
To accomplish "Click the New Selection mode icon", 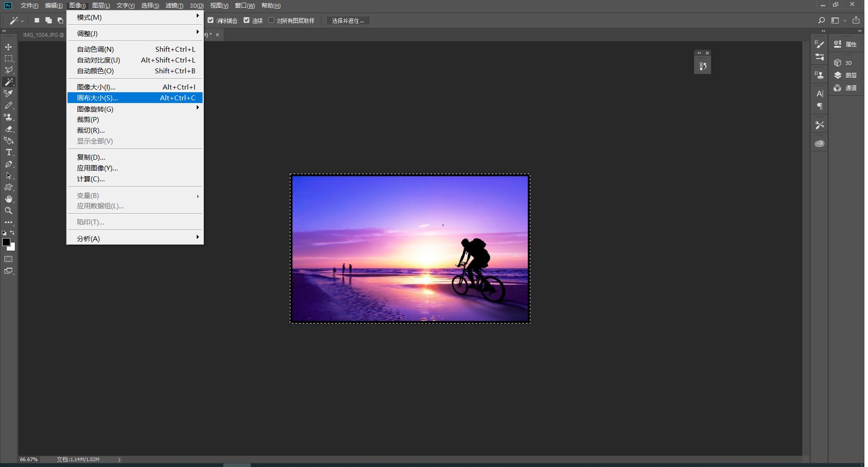I will tap(37, 21).
